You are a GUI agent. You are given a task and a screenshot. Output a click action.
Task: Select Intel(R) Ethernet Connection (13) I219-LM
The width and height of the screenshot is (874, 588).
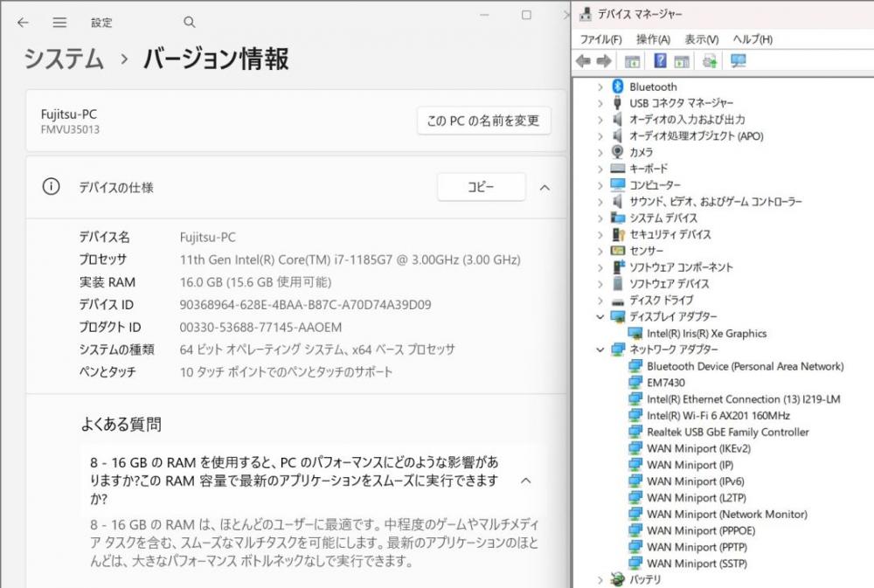coord(743,399)
